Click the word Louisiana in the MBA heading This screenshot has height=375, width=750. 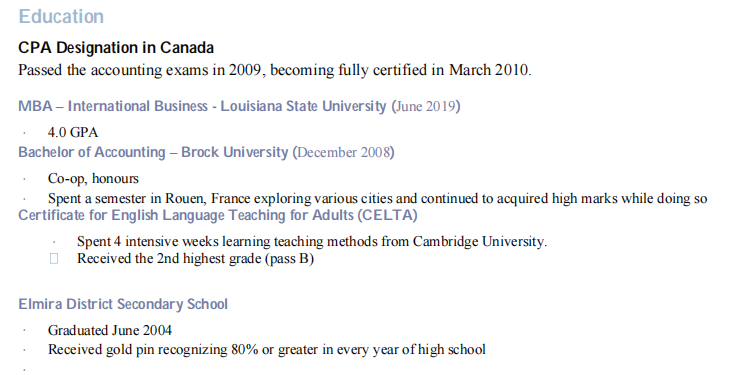point(251,106)
